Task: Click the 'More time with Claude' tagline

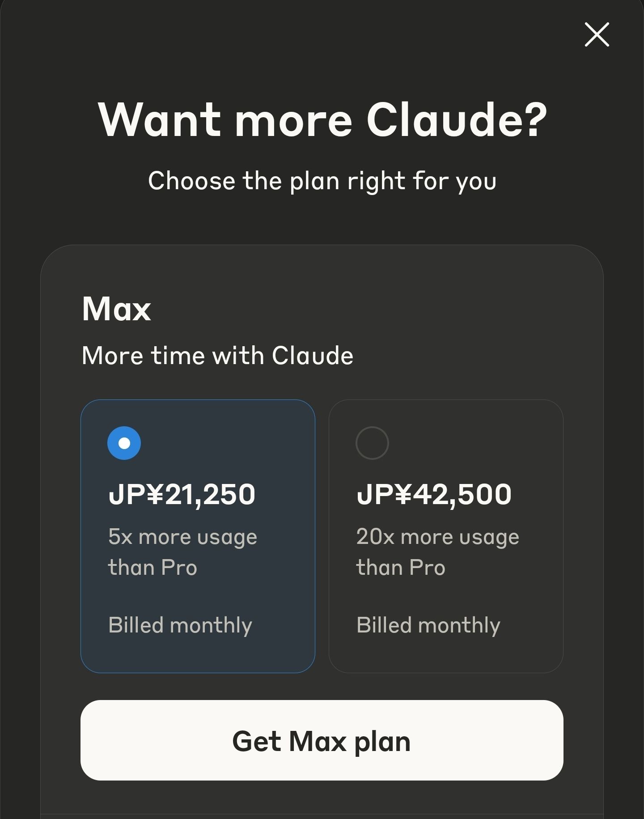Action: click(217, 356)
